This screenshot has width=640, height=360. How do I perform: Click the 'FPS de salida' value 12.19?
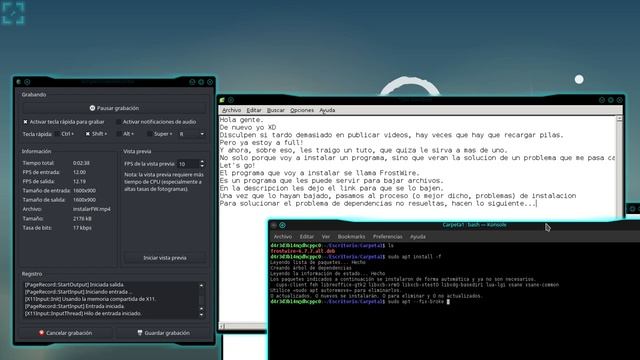(x=79, y=182)
